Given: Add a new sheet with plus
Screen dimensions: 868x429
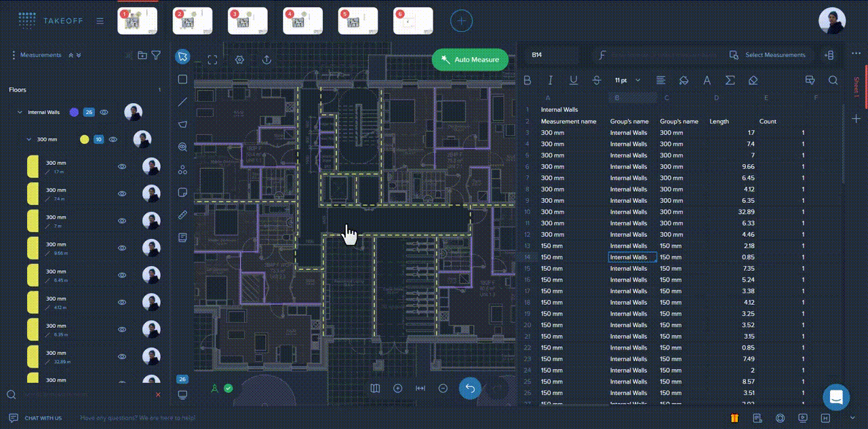Looking at the screenshot, I should (x=856, y=119).
